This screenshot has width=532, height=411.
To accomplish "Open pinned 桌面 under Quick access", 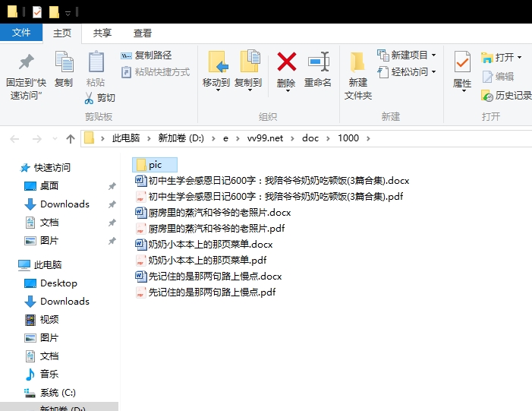I will (42, 186).
